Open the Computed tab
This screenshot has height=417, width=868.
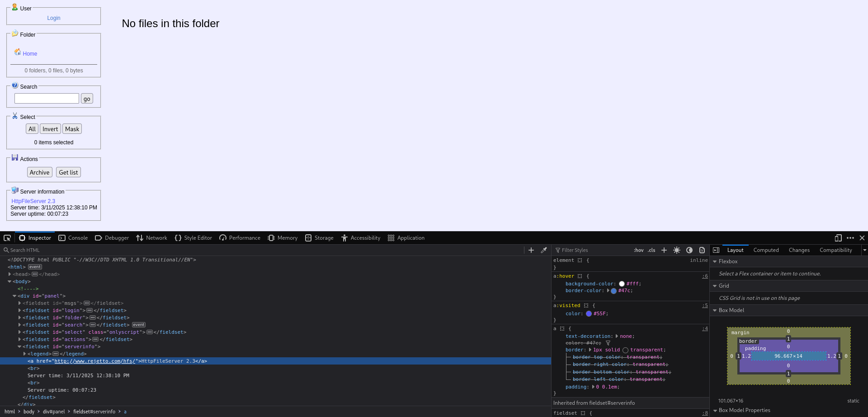click(x=766, y=250)
